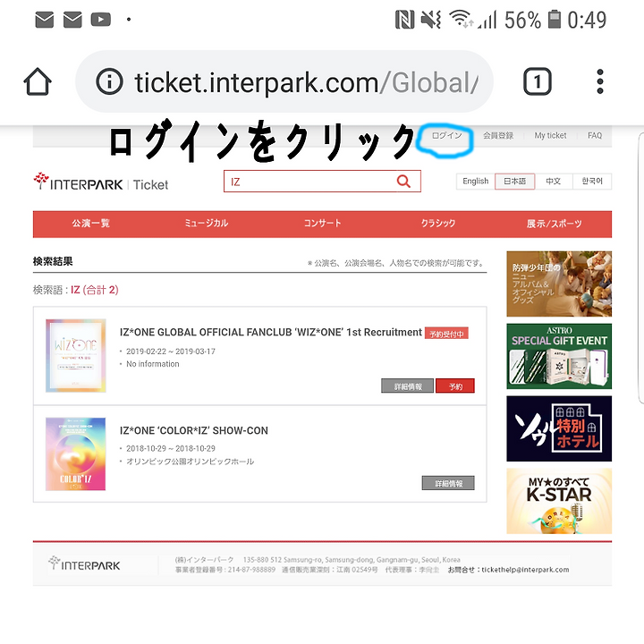Open the site info icon in address bar
The height and width of the screenshot is (644, 644).
pyautogui.click(x=109, y=81)
